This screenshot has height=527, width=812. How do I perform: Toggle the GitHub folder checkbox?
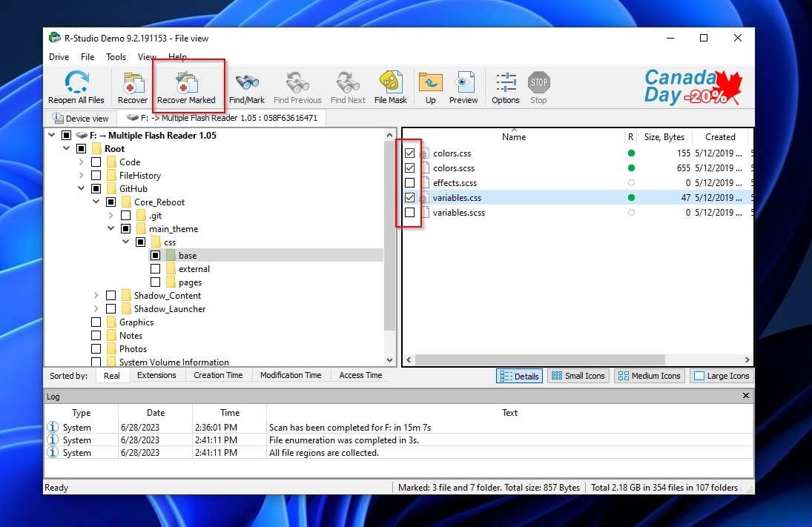point(95,188)
